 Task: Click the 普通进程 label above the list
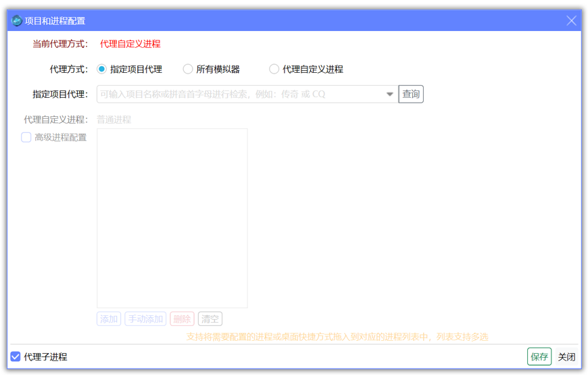pos(114,119)
